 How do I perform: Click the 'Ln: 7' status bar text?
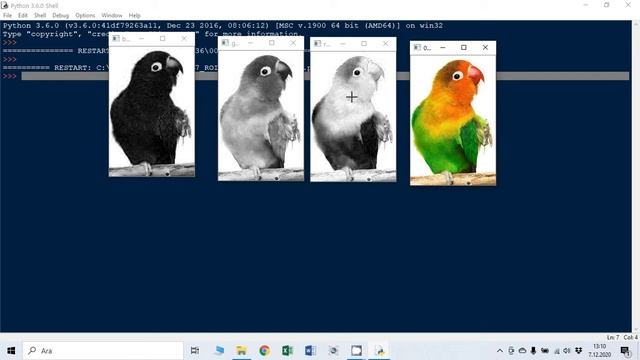click(x=613, y=338)
